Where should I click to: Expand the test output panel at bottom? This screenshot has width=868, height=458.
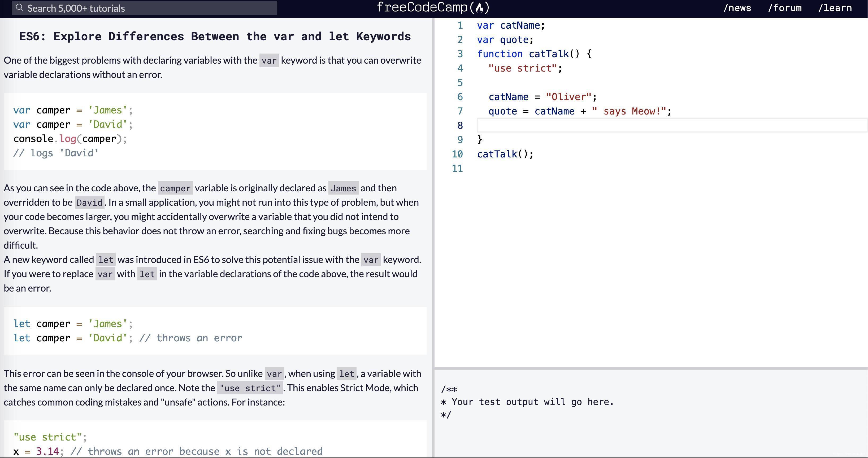click(650, 371)
